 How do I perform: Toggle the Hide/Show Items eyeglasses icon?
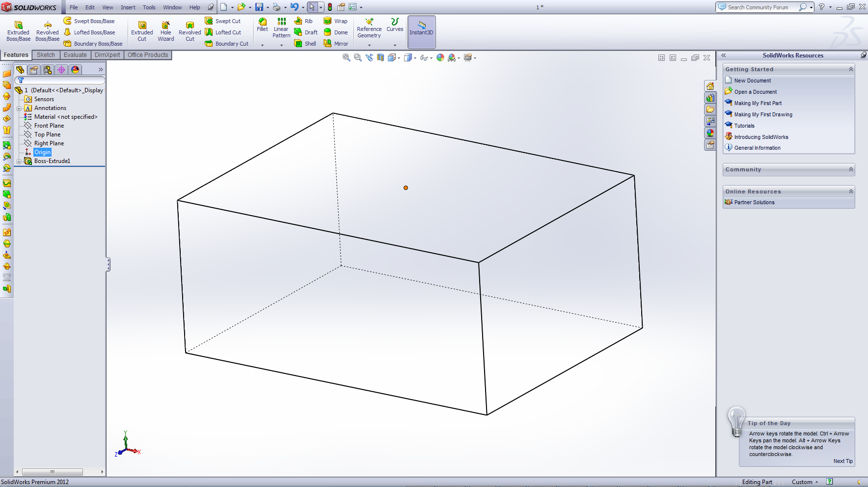424,57
